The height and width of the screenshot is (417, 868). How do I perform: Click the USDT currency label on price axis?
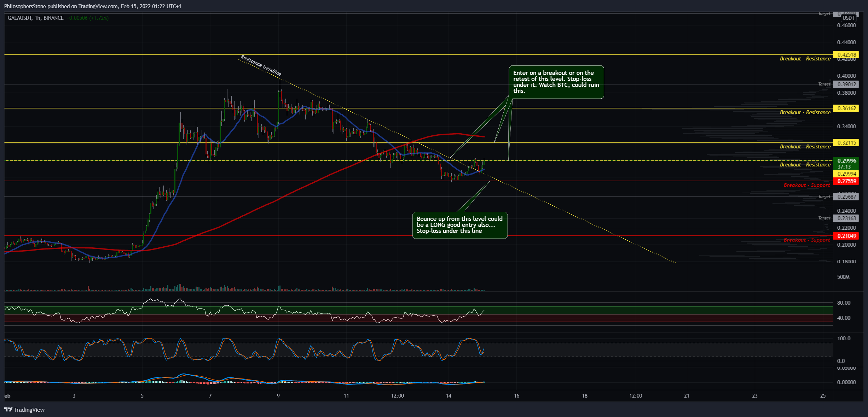coord(848,18)
